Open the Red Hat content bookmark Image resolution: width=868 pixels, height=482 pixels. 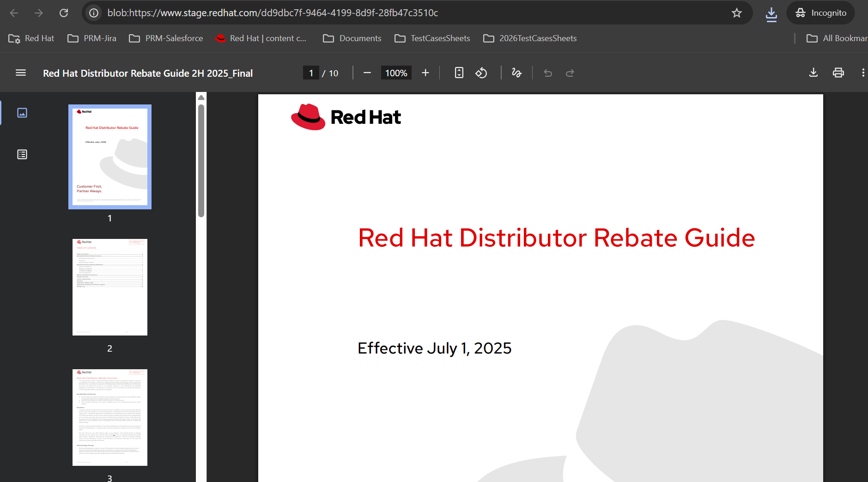point(261,38)
